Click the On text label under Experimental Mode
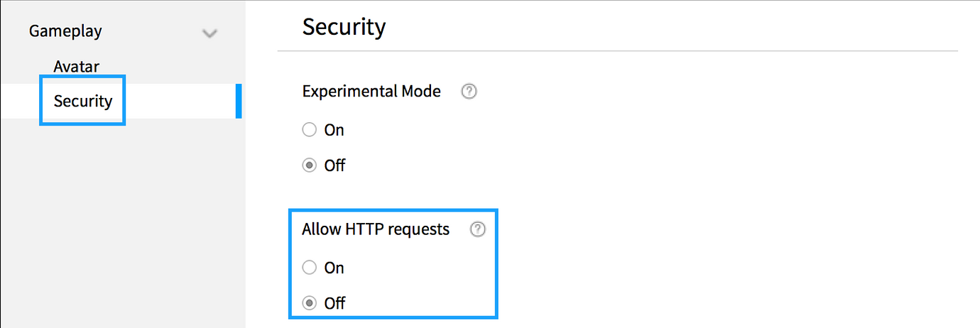 pos(334,130)
